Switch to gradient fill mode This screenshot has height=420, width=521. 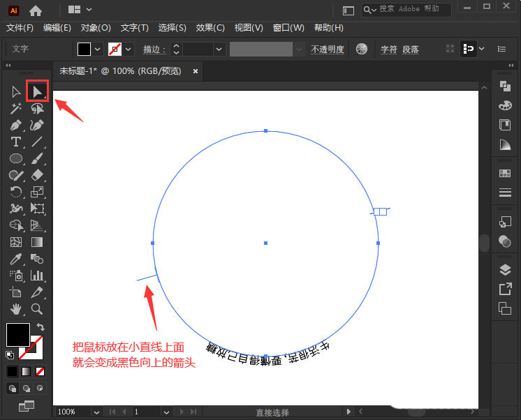coord(27,371)
